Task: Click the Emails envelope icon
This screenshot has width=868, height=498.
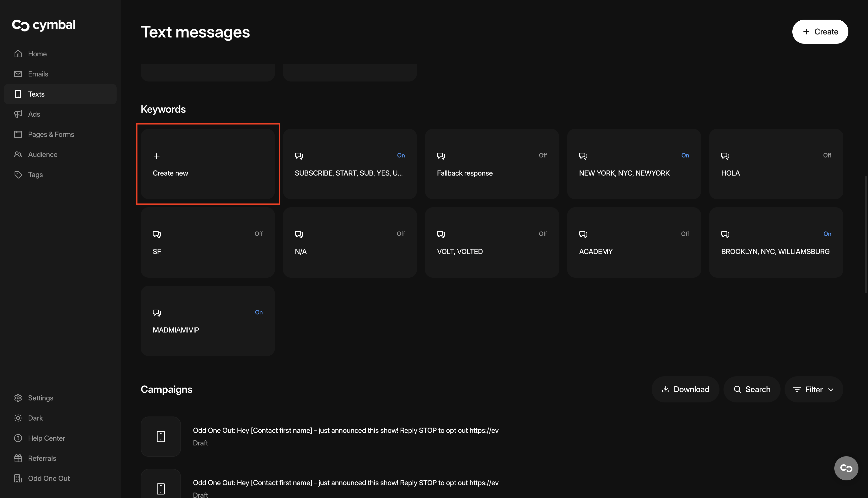Action: [18, 74]
